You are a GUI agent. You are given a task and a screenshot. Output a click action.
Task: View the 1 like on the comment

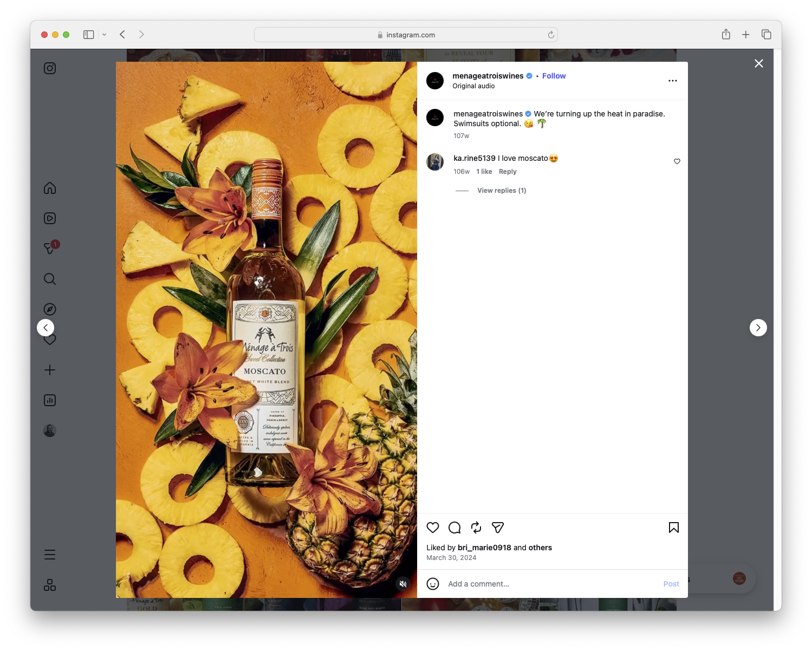(x=484, y=172)
